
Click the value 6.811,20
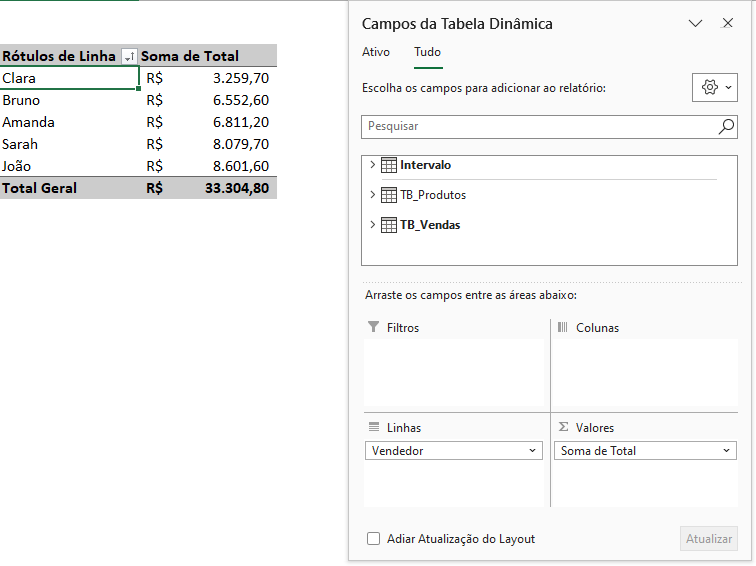click(241, 122)
